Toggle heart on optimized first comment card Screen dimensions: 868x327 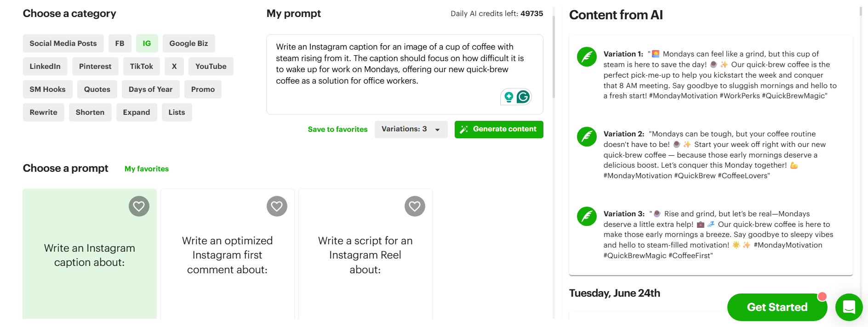pos(277,206)
